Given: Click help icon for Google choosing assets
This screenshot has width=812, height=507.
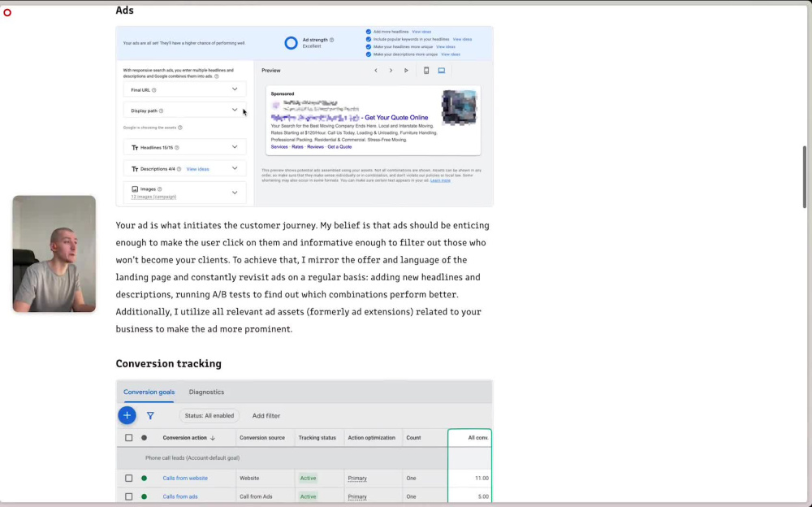Looking at the screenshot, I should point(180,128).
